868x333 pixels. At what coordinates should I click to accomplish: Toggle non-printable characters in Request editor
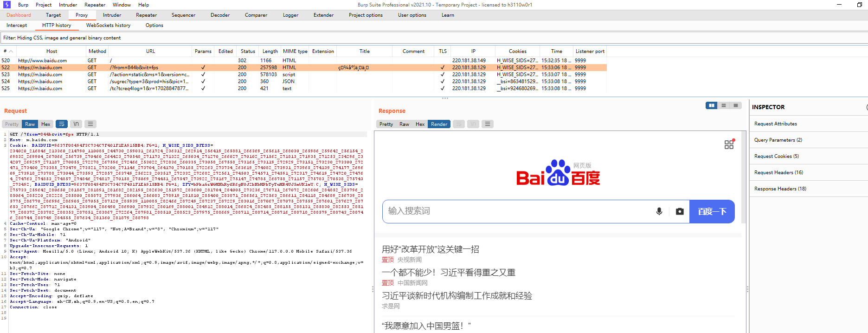[76, 124]
